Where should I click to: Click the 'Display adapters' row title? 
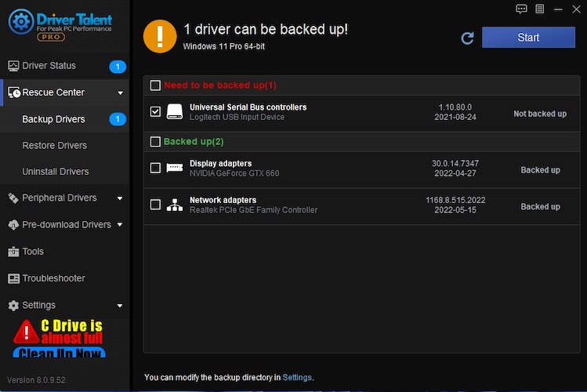click(x=220, y=163)
